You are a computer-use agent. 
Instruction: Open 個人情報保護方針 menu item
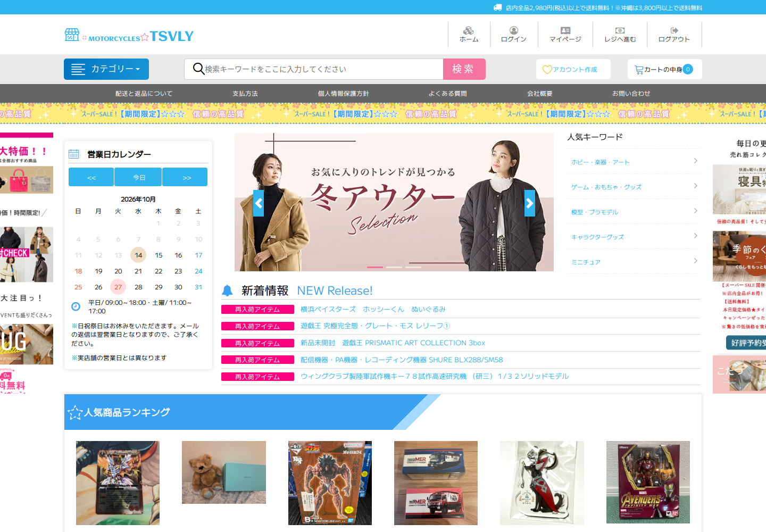click(x=344, y=94)
